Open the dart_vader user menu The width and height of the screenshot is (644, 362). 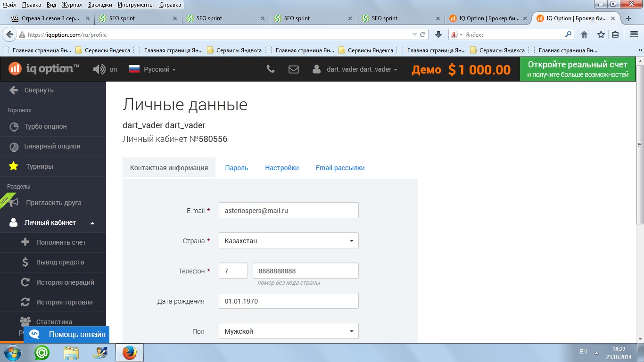(x=355, y=69)
